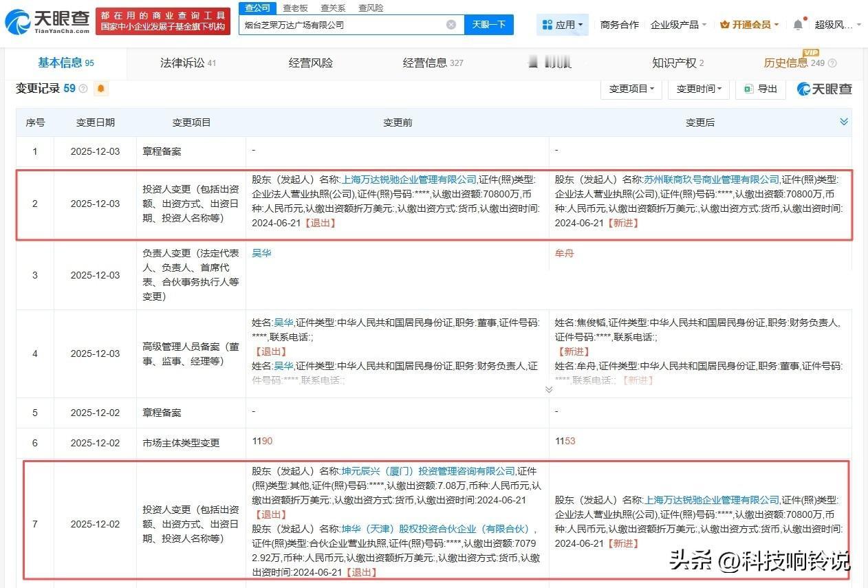Select row 4 高级管理人员备案 item cell

click(191, 353)
